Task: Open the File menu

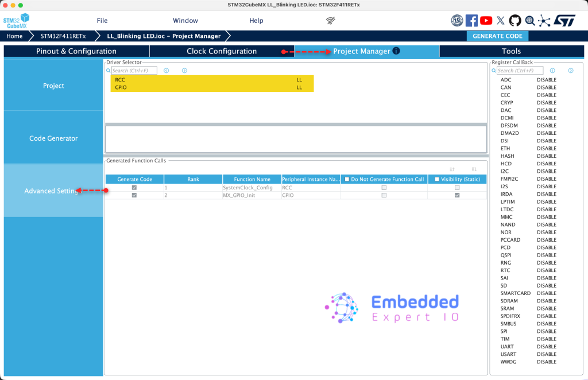Action: click(102, 21)
